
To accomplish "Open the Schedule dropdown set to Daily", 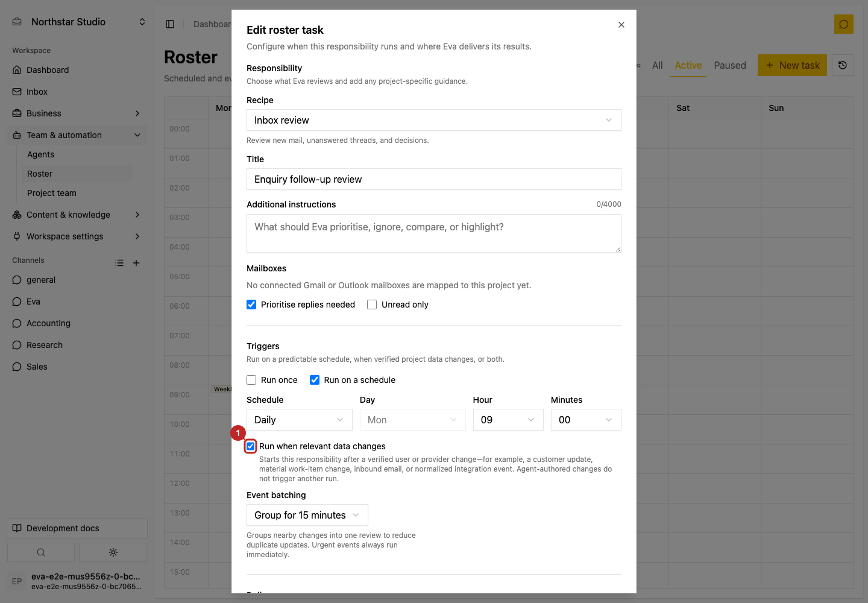I will point(300,420).
